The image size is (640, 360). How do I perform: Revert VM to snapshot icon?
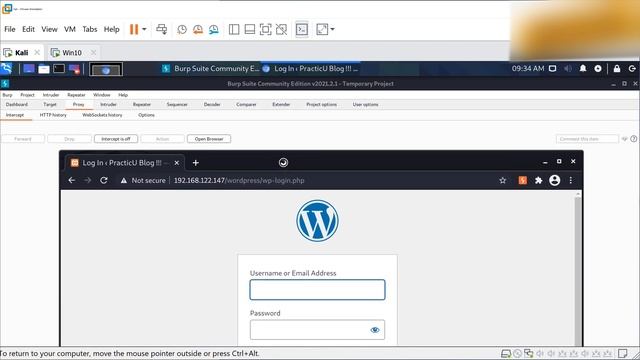[x=198, y=29]
